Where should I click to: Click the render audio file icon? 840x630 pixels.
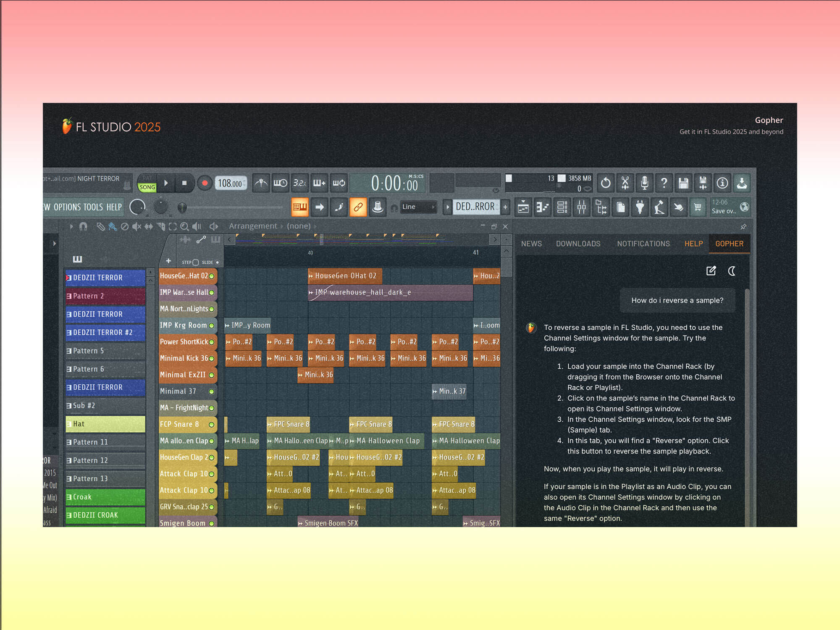coord(703,183)
